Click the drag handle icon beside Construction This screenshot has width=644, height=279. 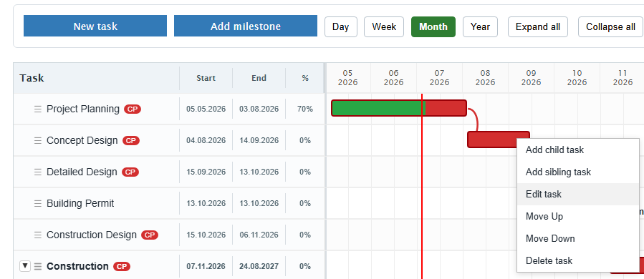(x=38, y=266)
